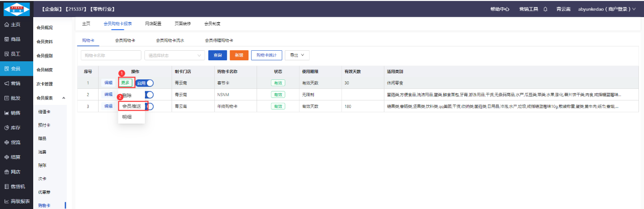Click the 购物卡名称 search input field

coord(111,55)
